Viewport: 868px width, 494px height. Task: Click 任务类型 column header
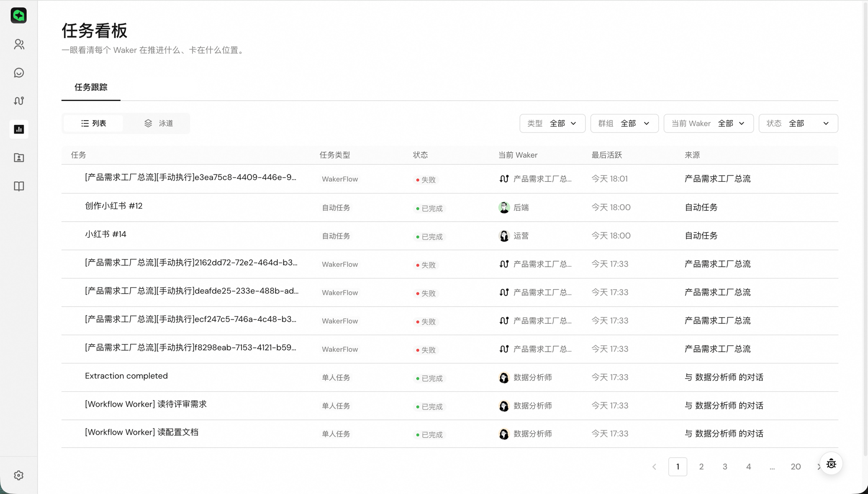tap(335, 155)
